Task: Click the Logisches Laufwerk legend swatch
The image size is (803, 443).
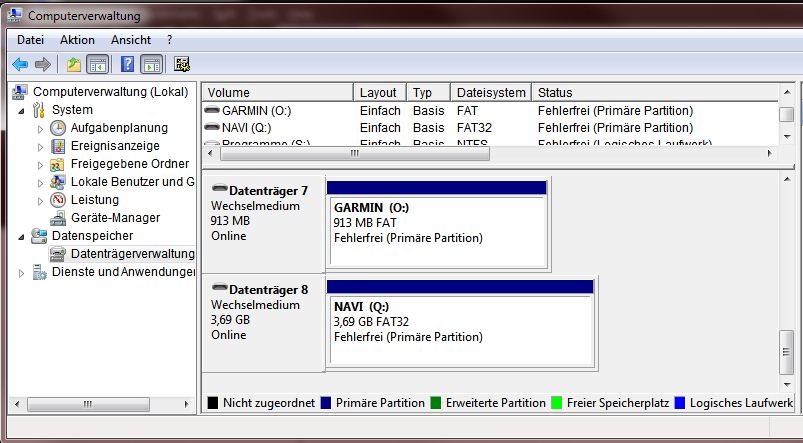Action: [680, 403]
